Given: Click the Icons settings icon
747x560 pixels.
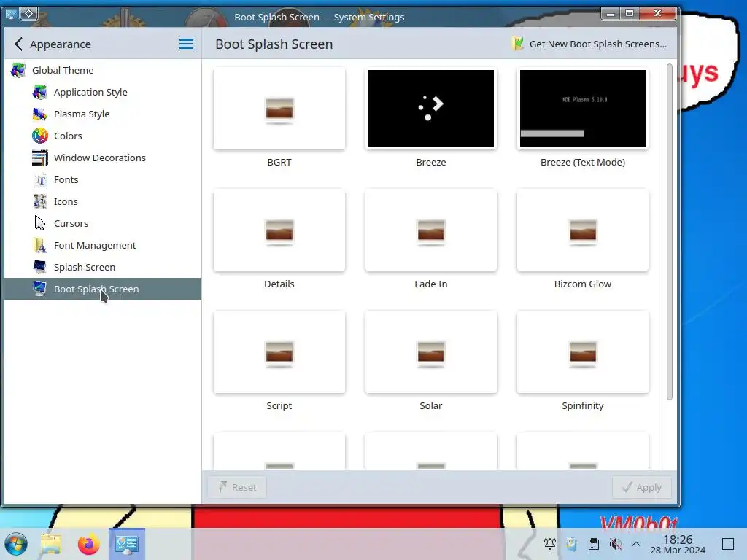Looking at the screenshot, I should 40,201.
